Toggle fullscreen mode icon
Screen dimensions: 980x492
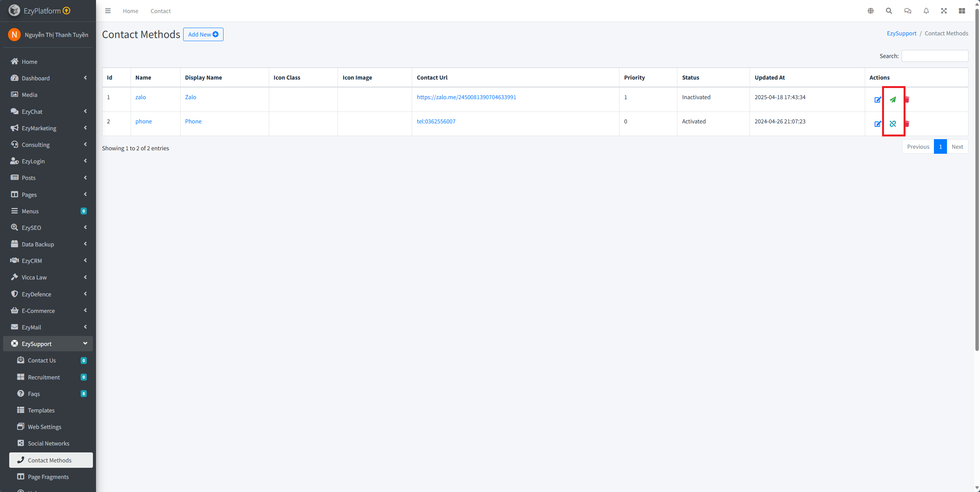tap(944, 11)
